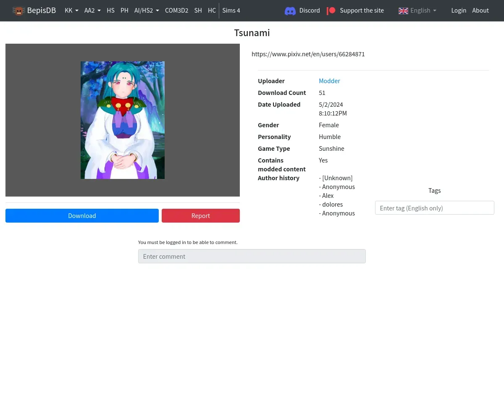Screen dimensions: 504x420
Task: Click Support the site link
Action: pyautogui.click(x=355, y=10)
